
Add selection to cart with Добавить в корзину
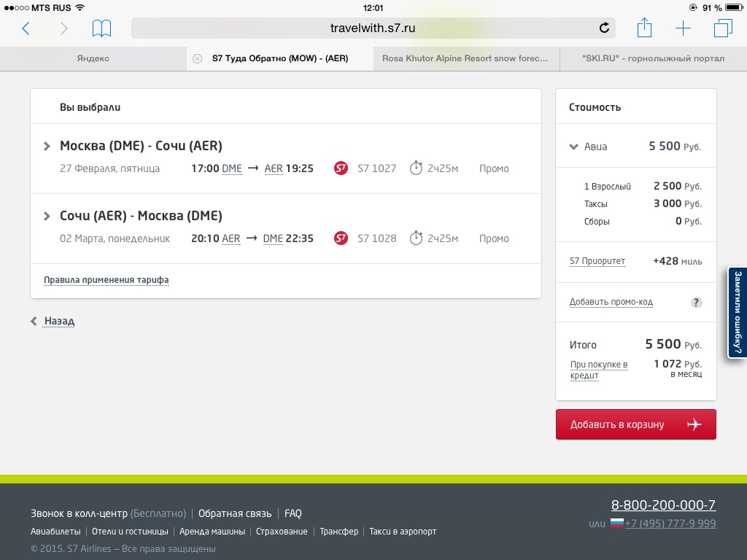pyautogui.click(x=636, y=424)
